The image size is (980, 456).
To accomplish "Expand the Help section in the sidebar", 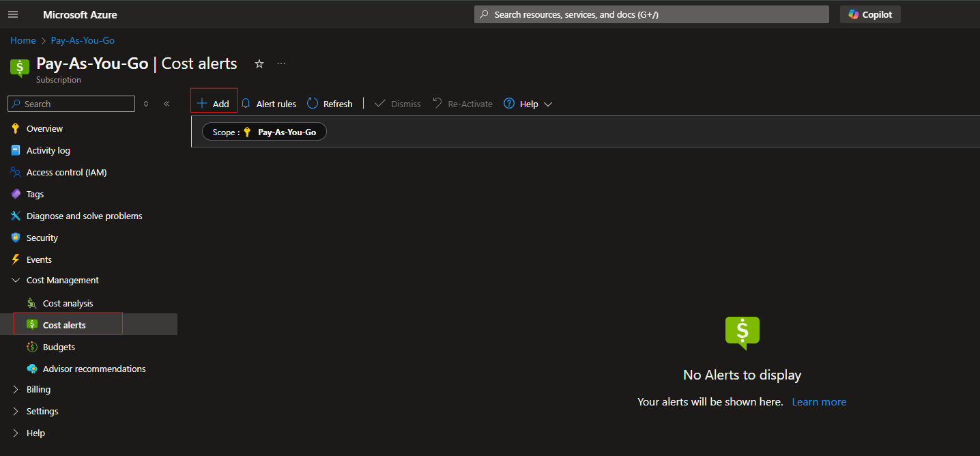I will pyautogui.click(x=16, y=433).
